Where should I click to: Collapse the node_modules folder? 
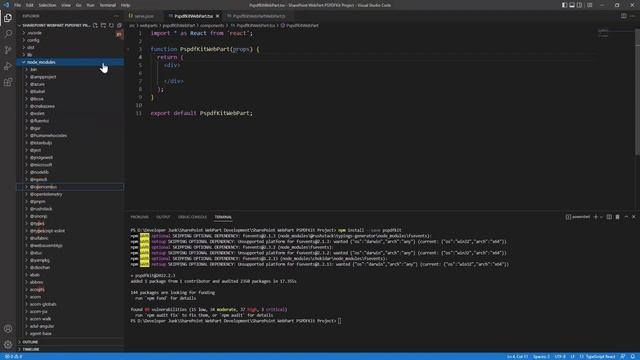70,62
